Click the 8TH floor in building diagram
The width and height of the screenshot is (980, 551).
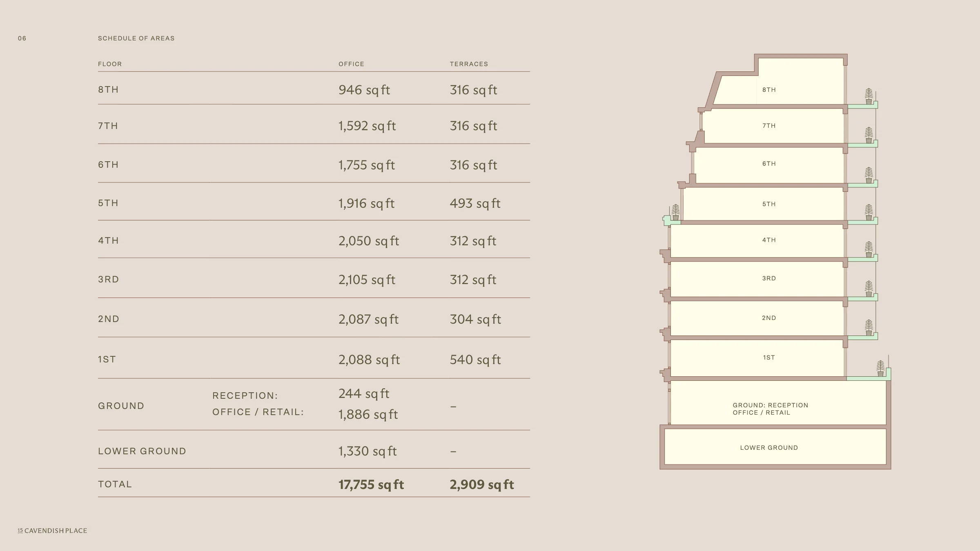tap(769, 90)
